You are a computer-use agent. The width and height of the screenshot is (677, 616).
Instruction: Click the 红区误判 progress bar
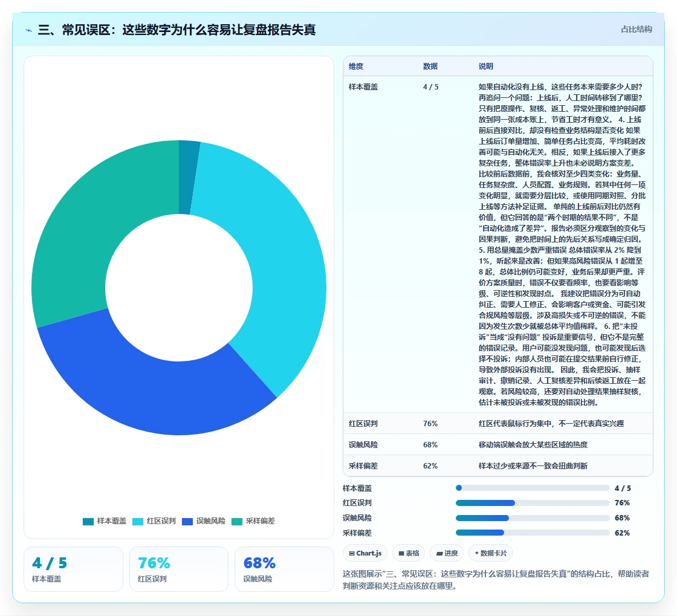533,503
